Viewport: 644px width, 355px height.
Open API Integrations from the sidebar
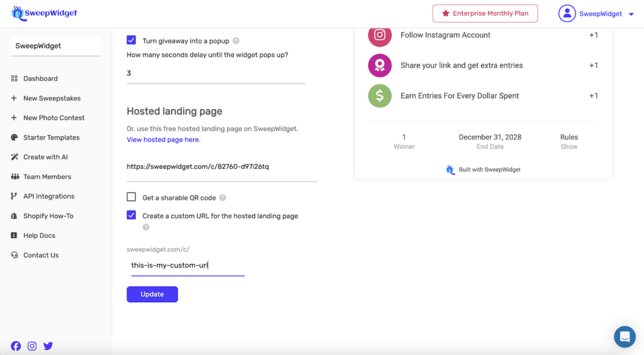coord(48,196)
